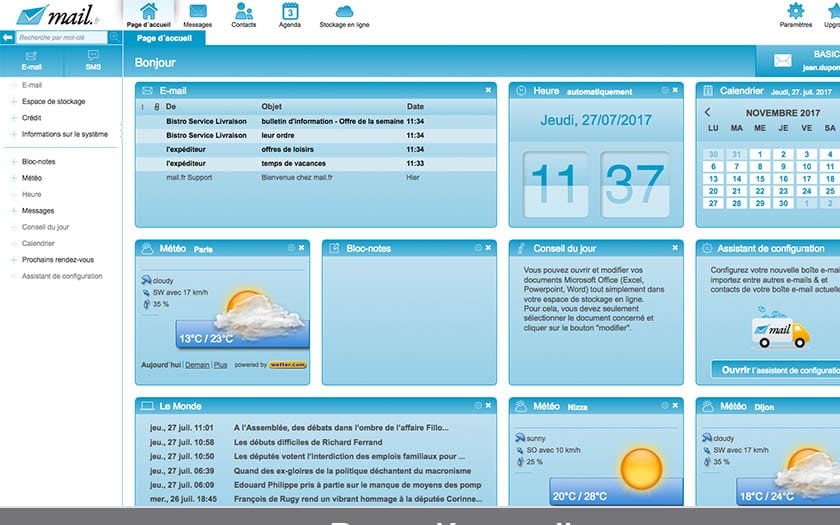Sort emails by De column
Viewport: 840px width, 525px height.
(x=171, y=107)
